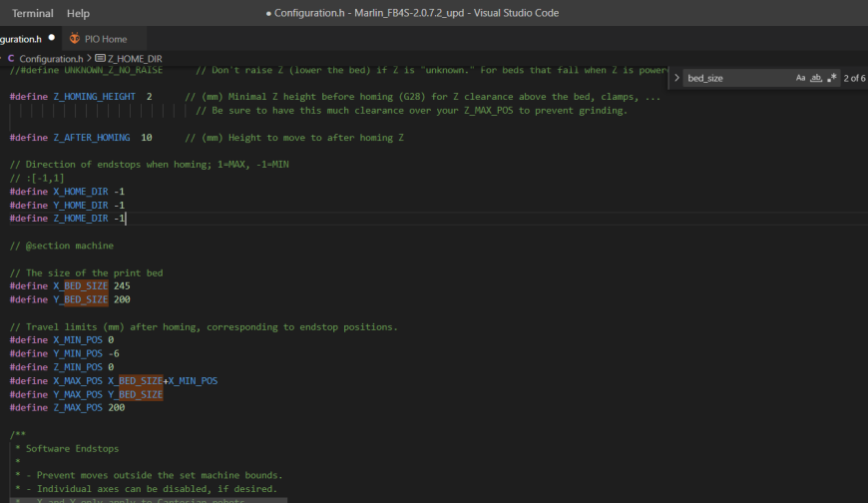The height and width of the screenshot is (503, 868).
Task: Click Y_MAX_POS define name
Action: tap(78, 394)
